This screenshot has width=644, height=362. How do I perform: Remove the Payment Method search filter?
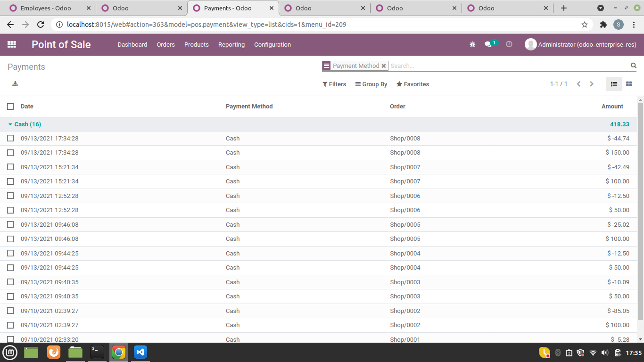(x=384, y=66)
